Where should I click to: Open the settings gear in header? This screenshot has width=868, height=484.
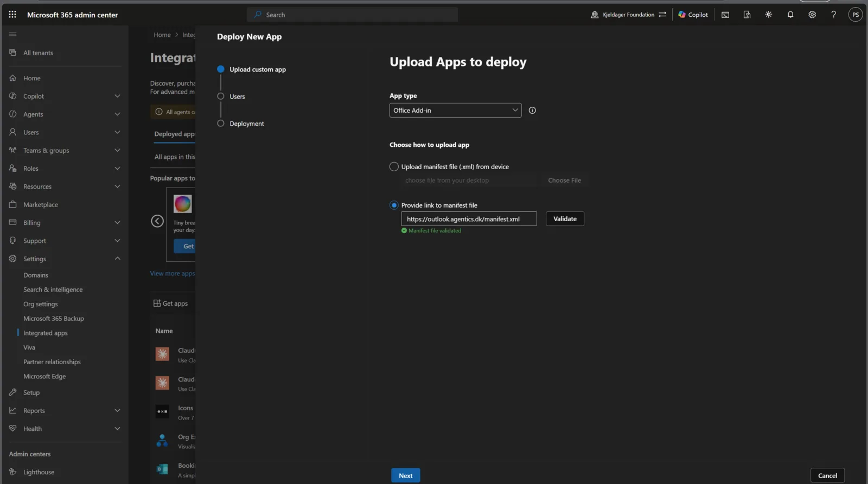click(x=812, y=15)
